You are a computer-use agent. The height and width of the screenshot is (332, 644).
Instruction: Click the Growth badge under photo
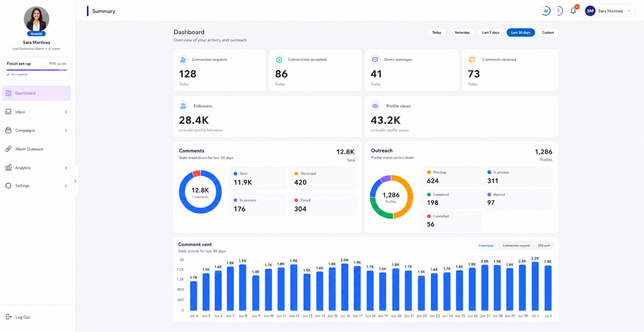(36, 34)
